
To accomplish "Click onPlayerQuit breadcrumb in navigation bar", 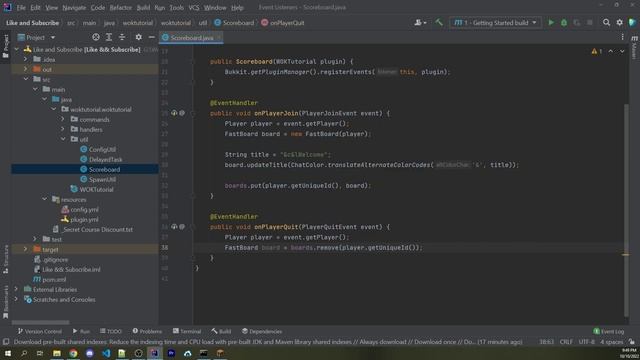I will 283,23.
